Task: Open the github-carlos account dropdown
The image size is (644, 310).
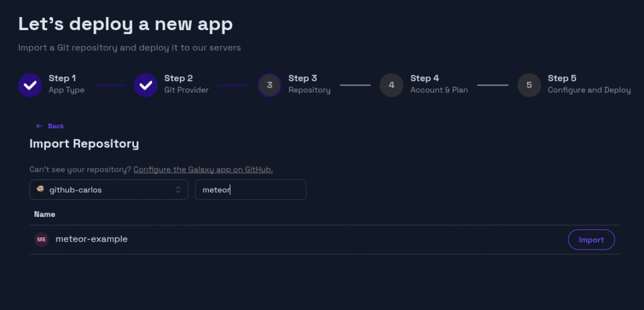Action: (x=108, y=190)
